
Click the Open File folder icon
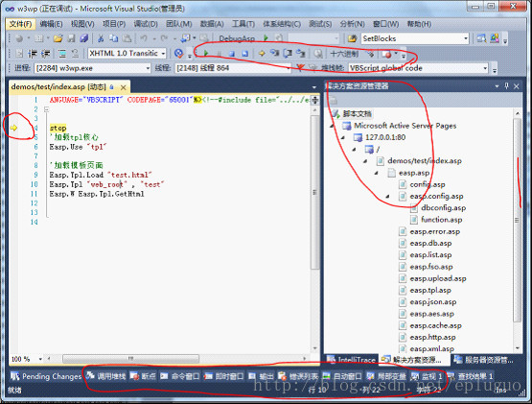pos(58,38)
